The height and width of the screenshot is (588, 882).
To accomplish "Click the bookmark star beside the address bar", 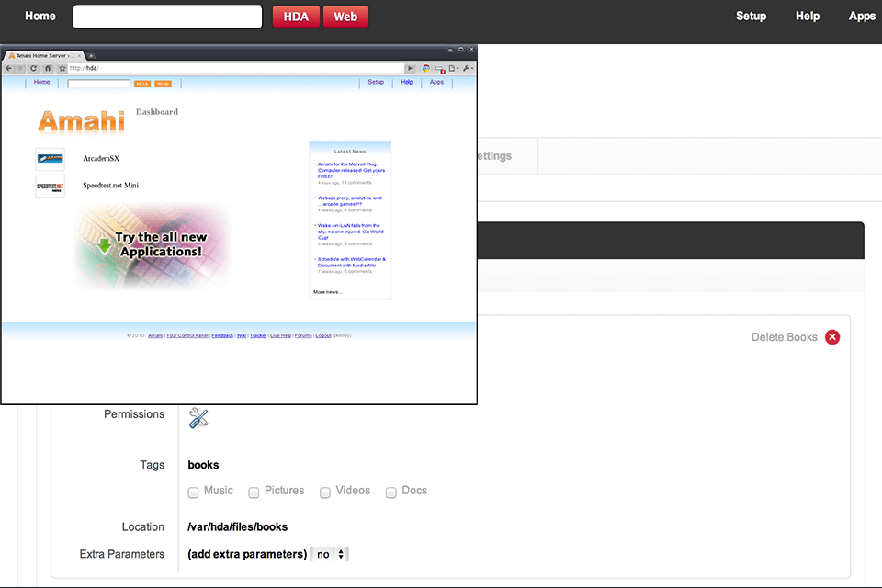I will click(62, 68).
